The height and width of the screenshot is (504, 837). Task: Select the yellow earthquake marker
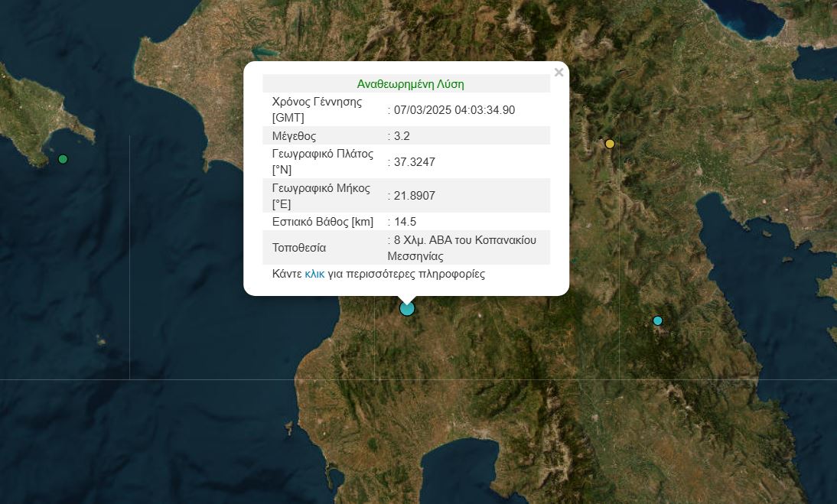(610, 144)
